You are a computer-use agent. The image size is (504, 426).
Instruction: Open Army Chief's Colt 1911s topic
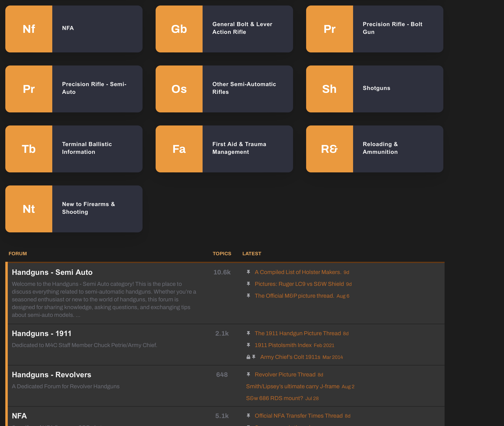pos(290,357)
